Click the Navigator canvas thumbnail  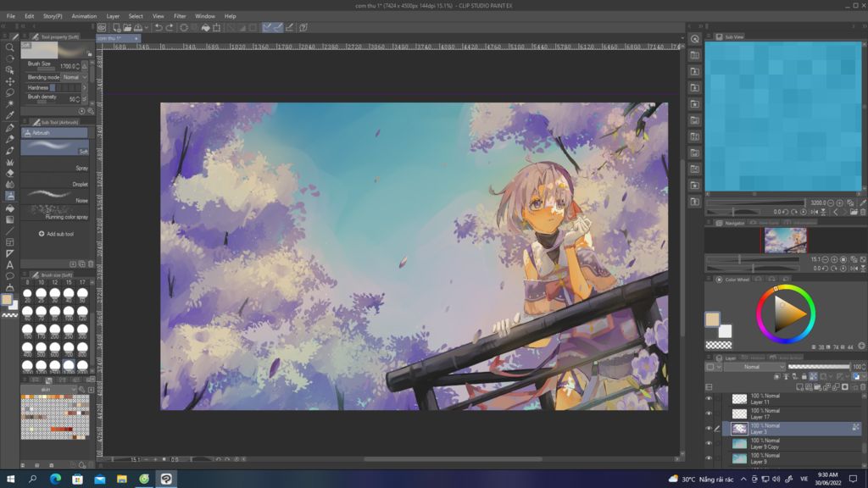(x=785, y=241)
